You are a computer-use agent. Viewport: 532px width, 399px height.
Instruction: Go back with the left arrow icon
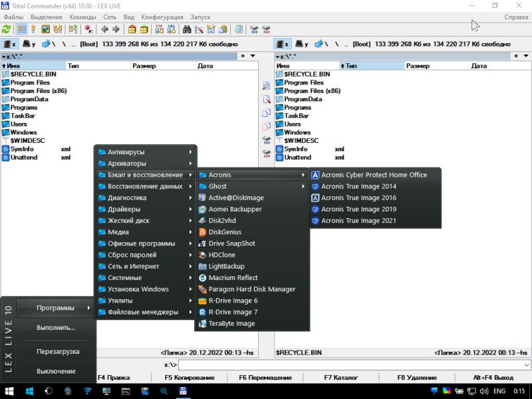(x=104, y=29)
